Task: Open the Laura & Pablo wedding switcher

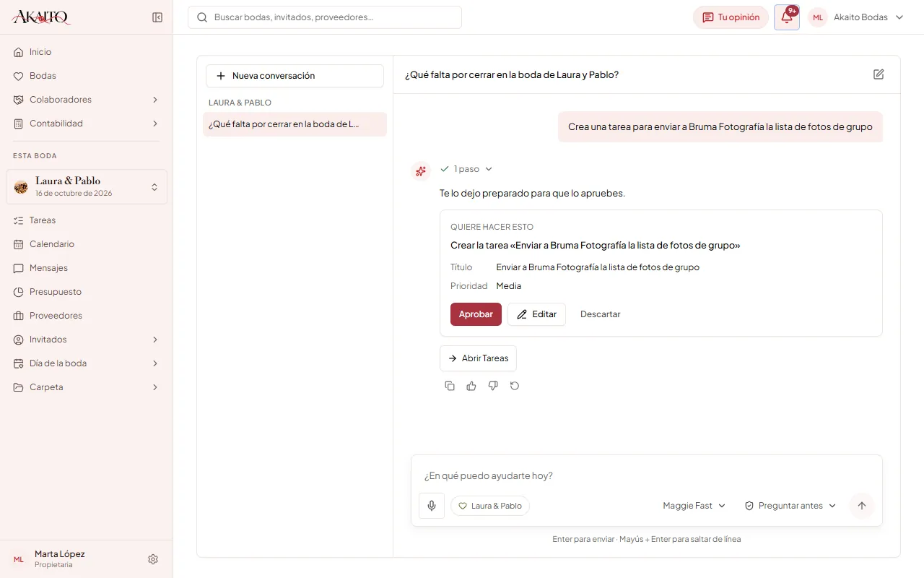Action: 87,186
